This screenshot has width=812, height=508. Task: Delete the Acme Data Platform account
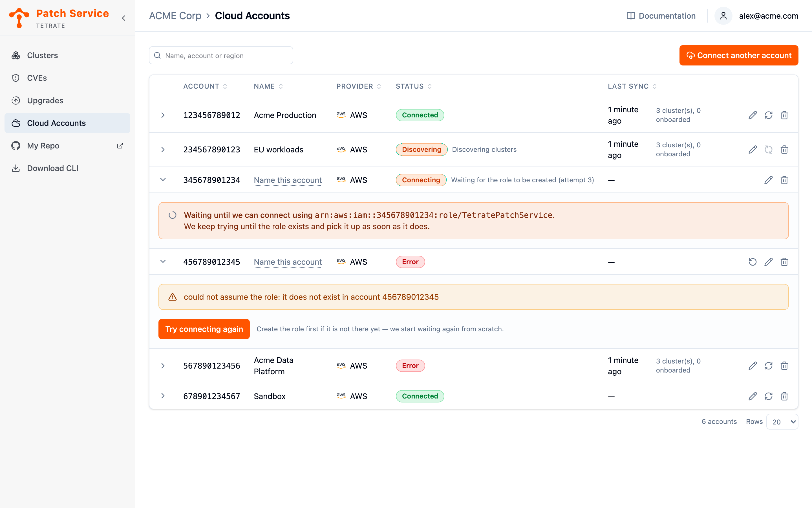tap(784, 365)
